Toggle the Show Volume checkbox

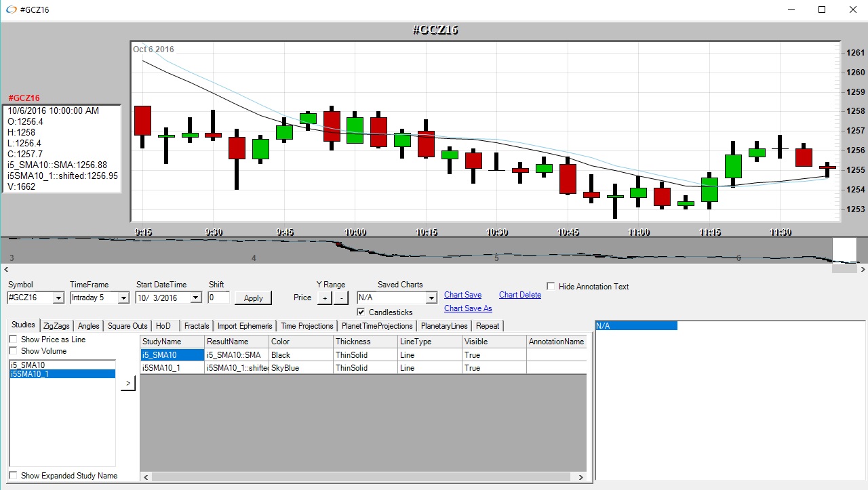pos(14,351)
